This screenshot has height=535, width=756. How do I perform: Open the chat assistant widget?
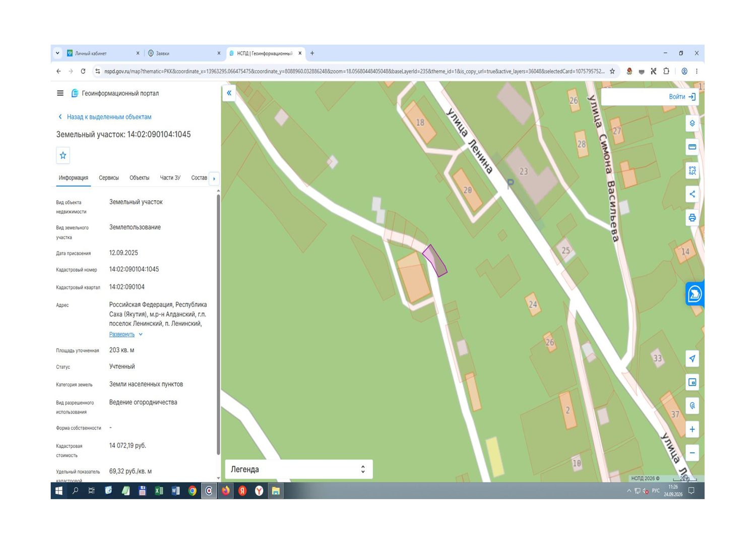coord(695,293)
